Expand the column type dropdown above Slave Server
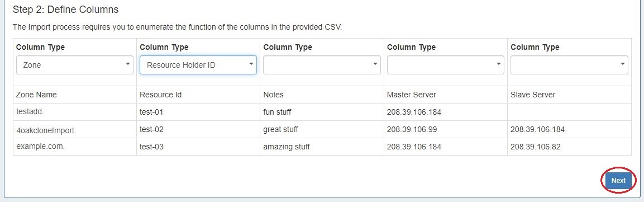 point(569,65)
